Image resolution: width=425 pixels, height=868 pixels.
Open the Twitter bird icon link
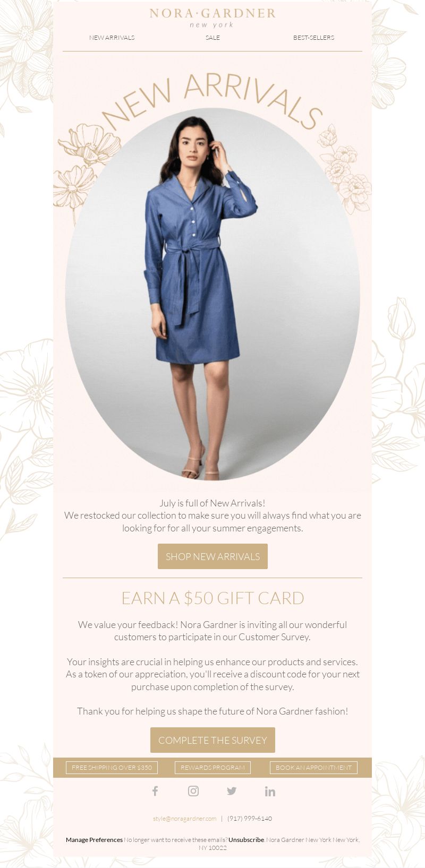[232, 791]
